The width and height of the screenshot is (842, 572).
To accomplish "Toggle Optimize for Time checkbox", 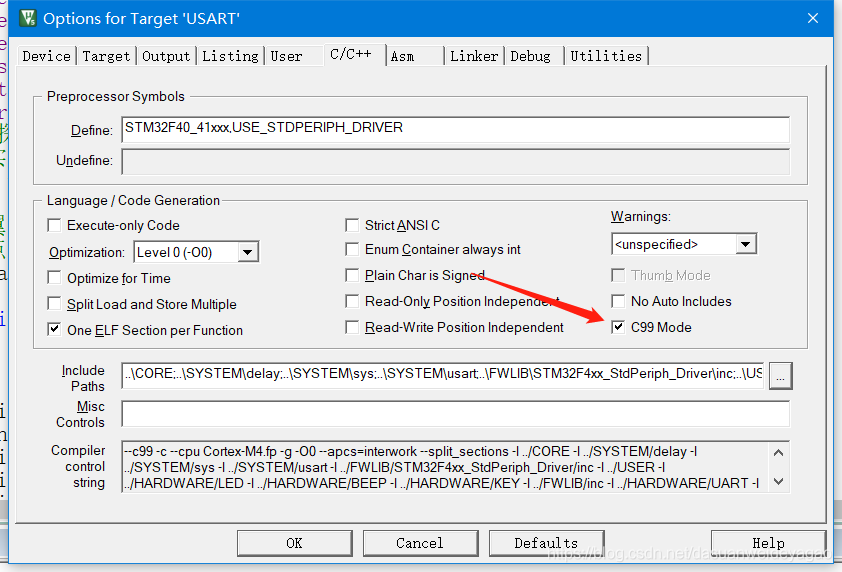I will [x=54, y=278].
